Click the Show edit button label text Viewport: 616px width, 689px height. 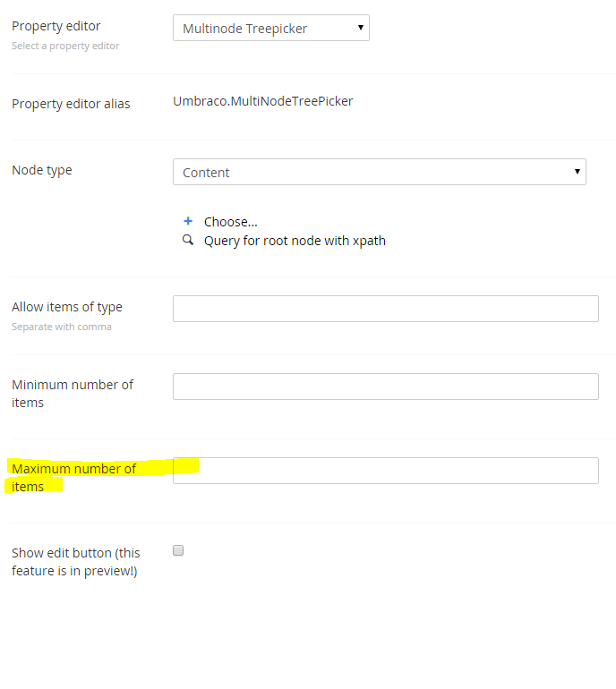coord(75,562)
